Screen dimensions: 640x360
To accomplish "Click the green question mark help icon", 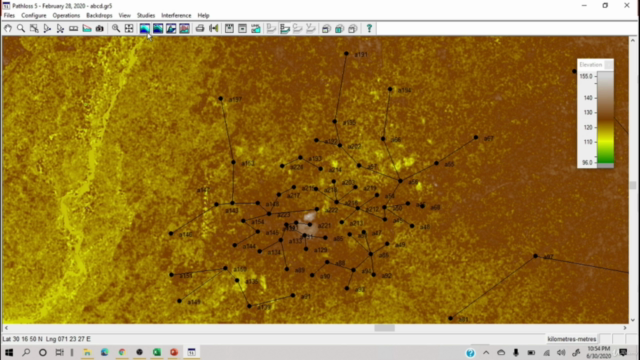I will 369,28.
